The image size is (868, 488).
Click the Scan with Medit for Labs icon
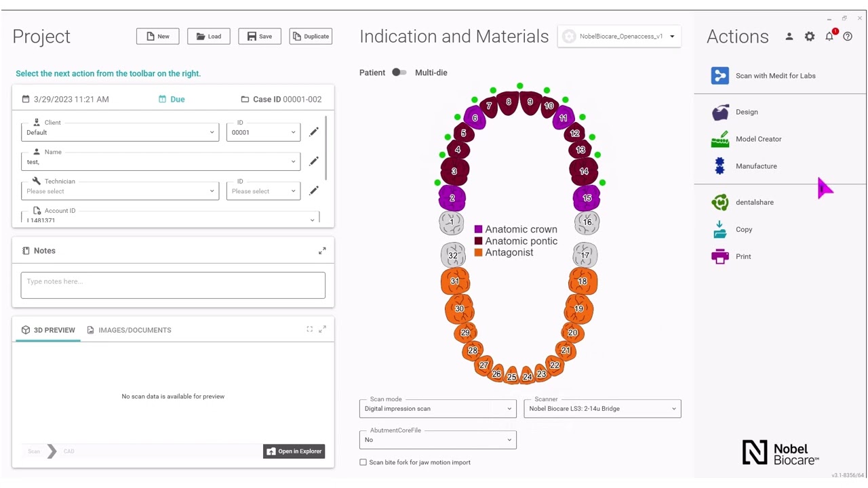[x=719, y=75]
